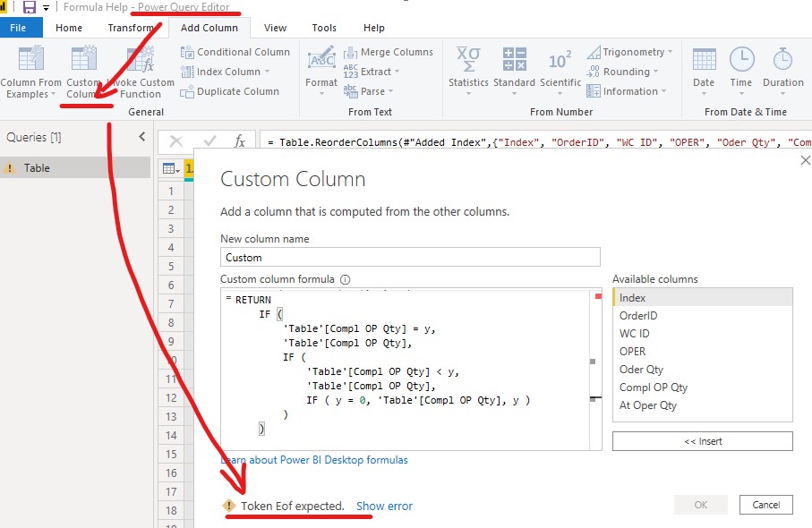This screenshot has width=812, height=528.
Task: Click the fx formula icon
Action: tap(240, 141)
